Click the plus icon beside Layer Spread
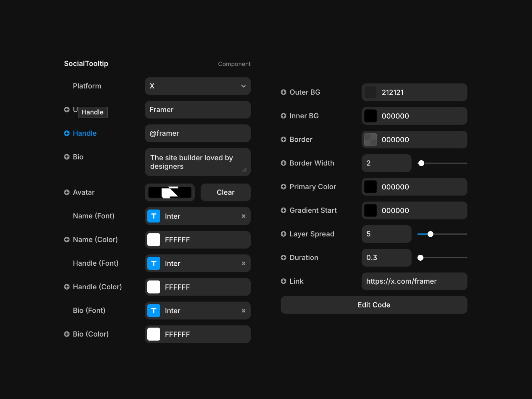Image resolution: width=532 pixels, height=399 pixels. pyautogui.click(x=284, y=234)
